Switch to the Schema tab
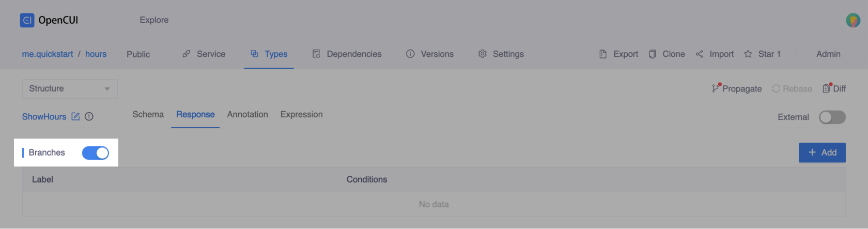Viewport: 868px width, 229px height. coord(148,114)
